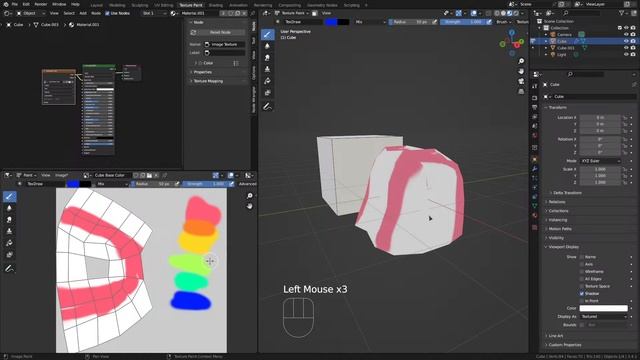This screenshot has height=360, width=640.
Task: Click the pan hand icon in 3D viewport
Action: pyautogui.click(x=521, y=71)
